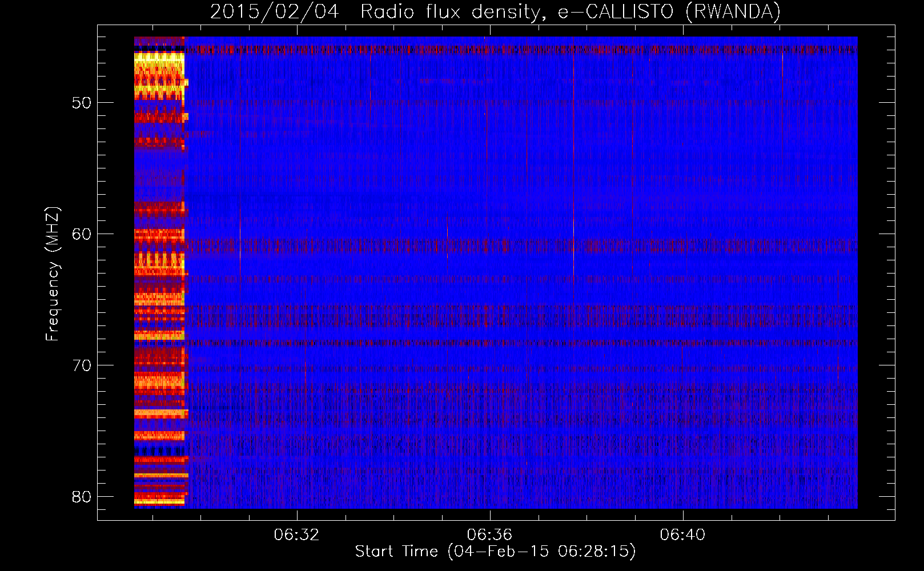Click the 'Start Time (04-Feb-15 06:28:15)' label
Screen dimensions: 924x571
[495, 552]
